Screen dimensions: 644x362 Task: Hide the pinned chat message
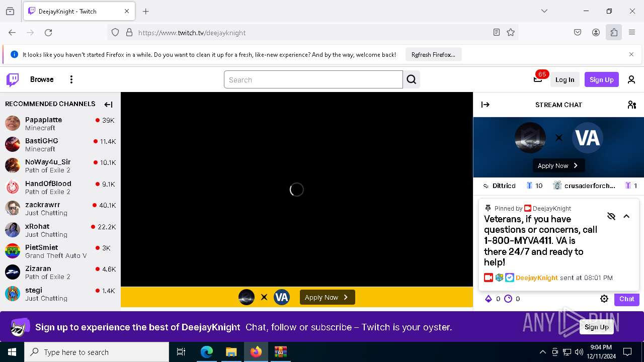(611, 216)
